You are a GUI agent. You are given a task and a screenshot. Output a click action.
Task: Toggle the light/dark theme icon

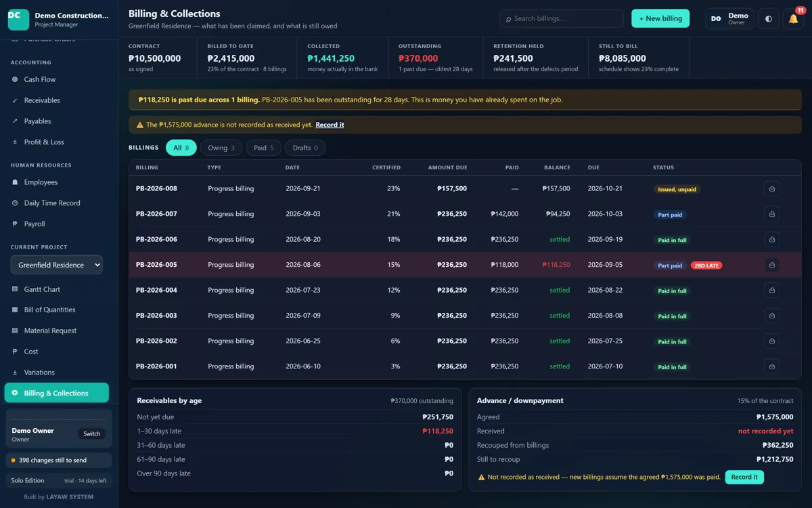pyautogui.click(x=768, y=19)
